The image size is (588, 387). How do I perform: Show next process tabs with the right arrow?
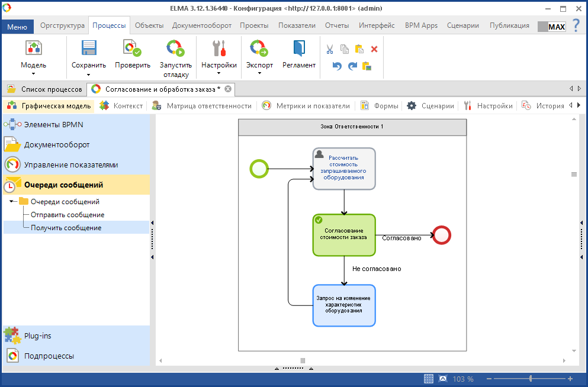point(579,106)
